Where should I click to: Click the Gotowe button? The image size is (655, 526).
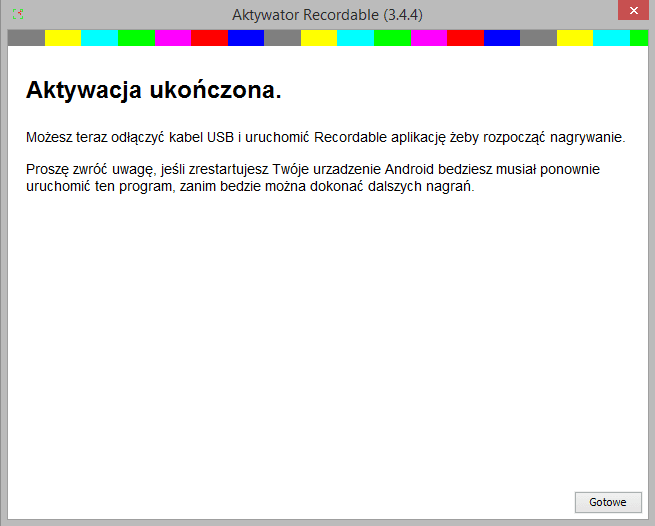click(x=608, y=502)
